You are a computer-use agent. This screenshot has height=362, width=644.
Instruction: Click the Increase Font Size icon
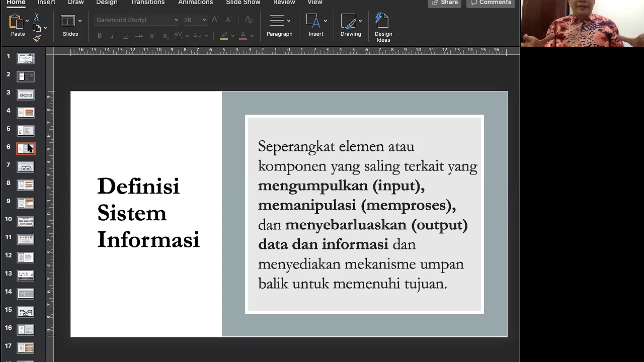click(215, 20)
